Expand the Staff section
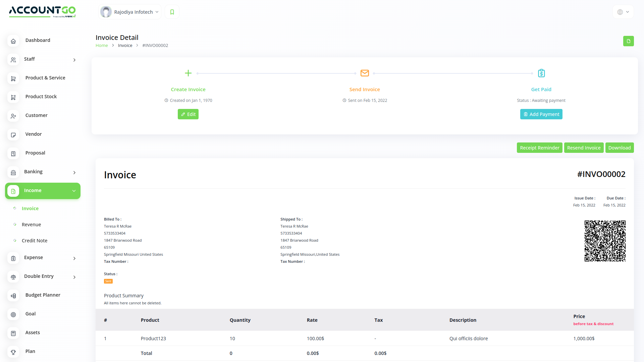 tap(43, 59)
